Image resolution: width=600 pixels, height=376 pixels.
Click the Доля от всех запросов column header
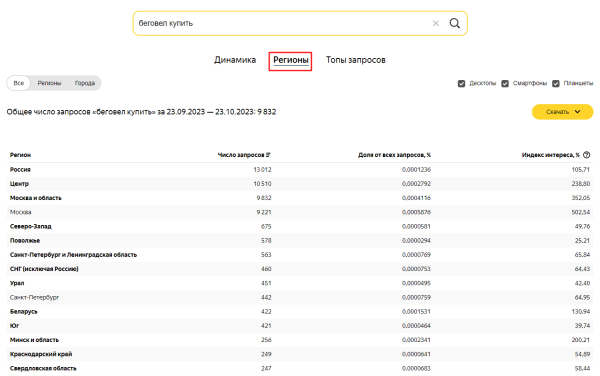click(394, 155)
